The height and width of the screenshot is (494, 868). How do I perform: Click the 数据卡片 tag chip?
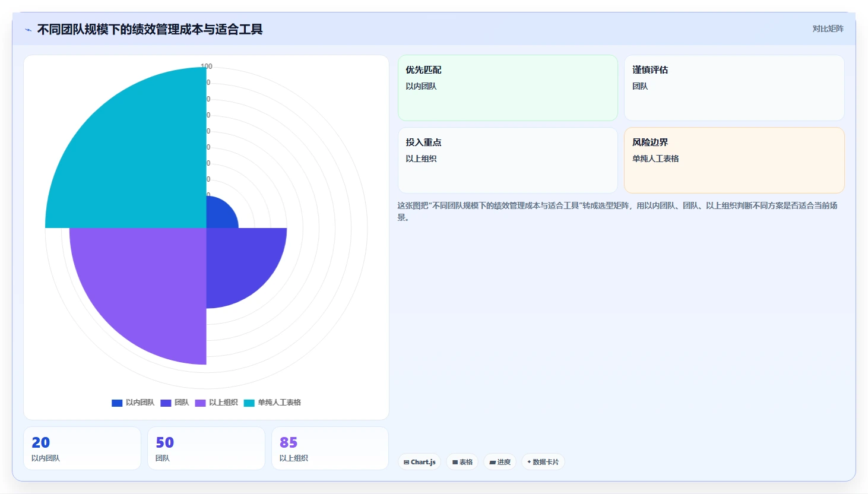tap(543, 462)
